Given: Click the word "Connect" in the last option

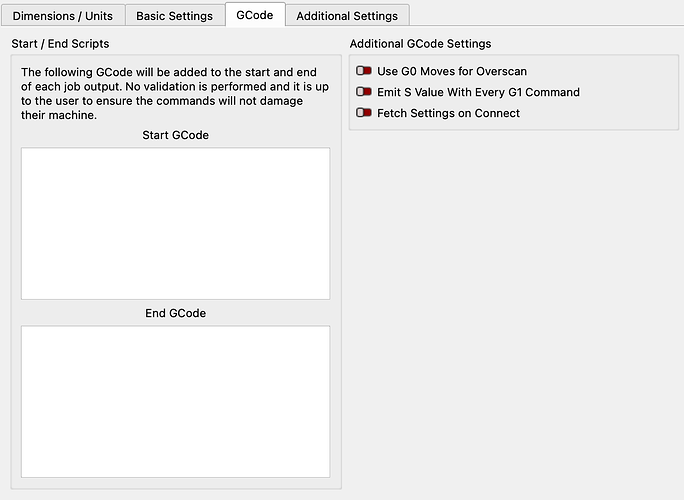Looking at the screenshot, I should [x=497, y=113].
